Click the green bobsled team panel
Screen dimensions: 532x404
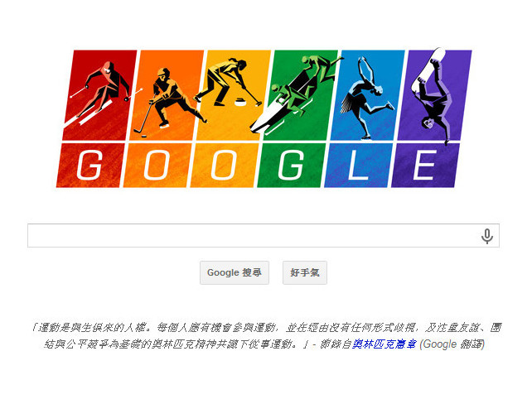coord(300,95)
